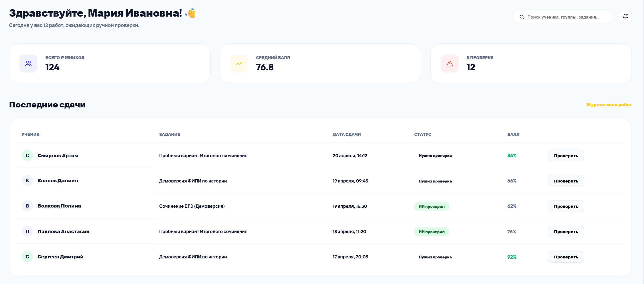Open the Журнал всех работ link
Screen dimensions: 644x284
609,105
